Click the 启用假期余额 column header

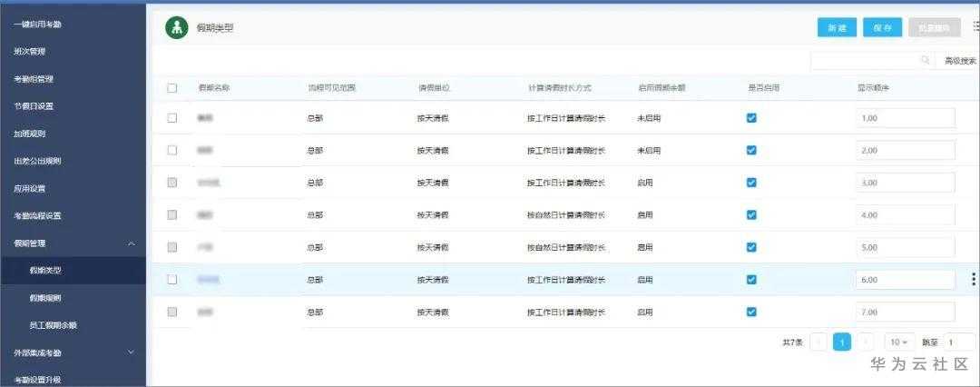point(661,88)
